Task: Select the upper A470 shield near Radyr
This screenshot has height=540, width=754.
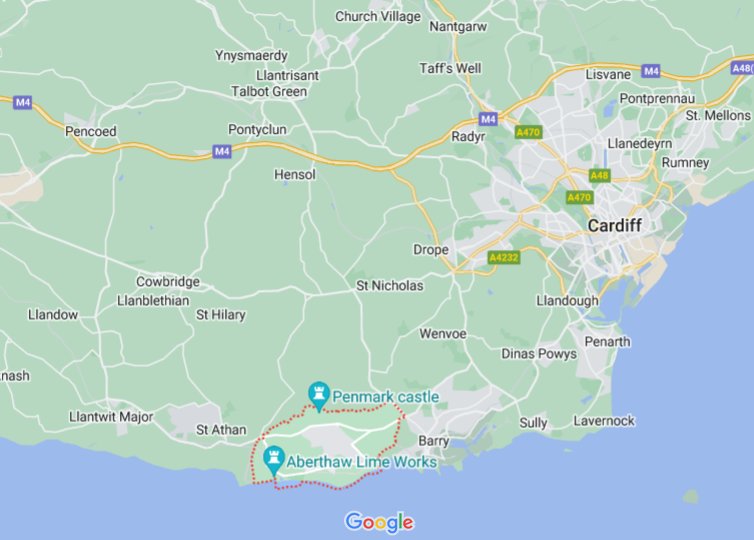Action: (x=528, y=132)
